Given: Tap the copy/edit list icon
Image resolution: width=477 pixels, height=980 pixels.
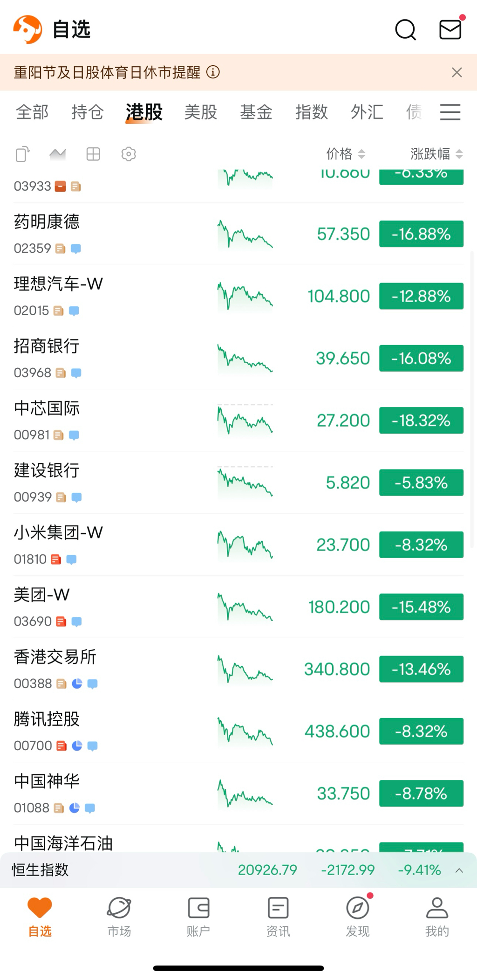Looking at the screenshot, I should [x=22, y=154].
